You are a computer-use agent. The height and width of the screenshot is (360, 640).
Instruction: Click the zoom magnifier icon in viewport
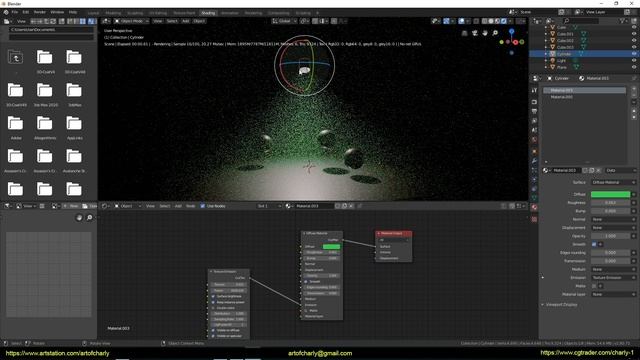(495, 33)
